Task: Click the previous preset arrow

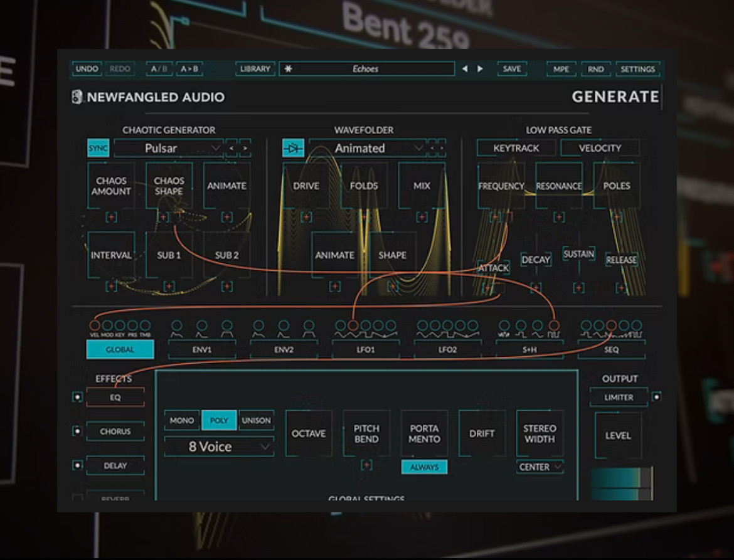Action: pyautogui.click(x=465, y=69)
